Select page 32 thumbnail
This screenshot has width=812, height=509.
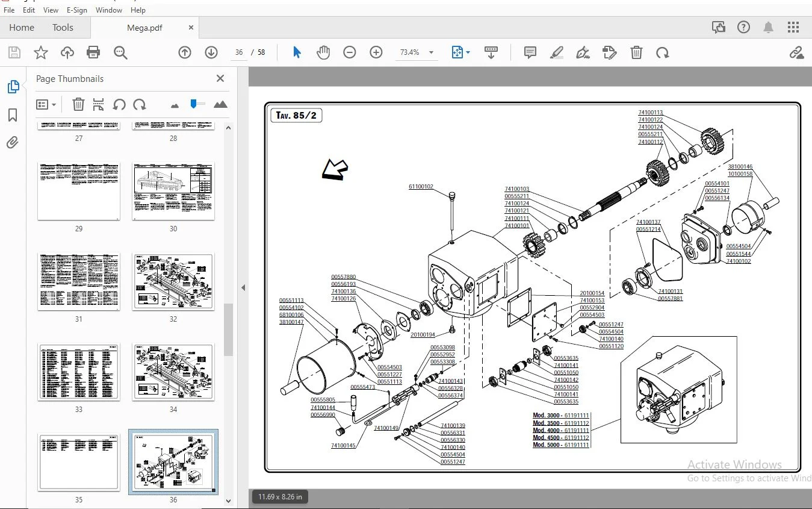pos(173,282)
